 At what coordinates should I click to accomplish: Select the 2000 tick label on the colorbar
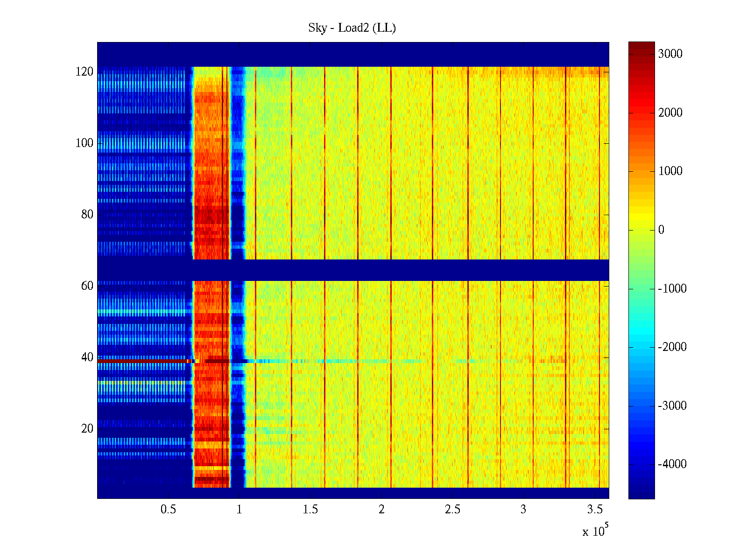670,112
